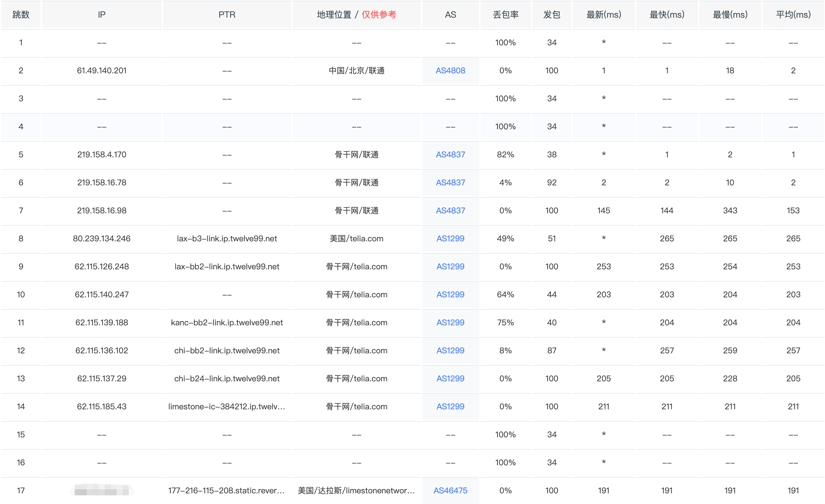Viewport: 825px width, 504px height.
Task: Click AS46475 link in last row
Action: click(450, 491)
